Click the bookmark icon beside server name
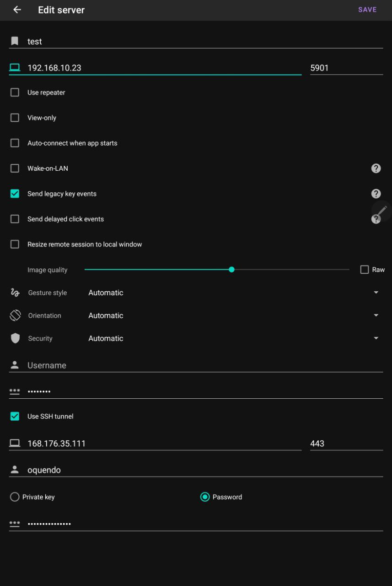Image resolution: width=392 pixels, height=586 pixels. [15, 41]
